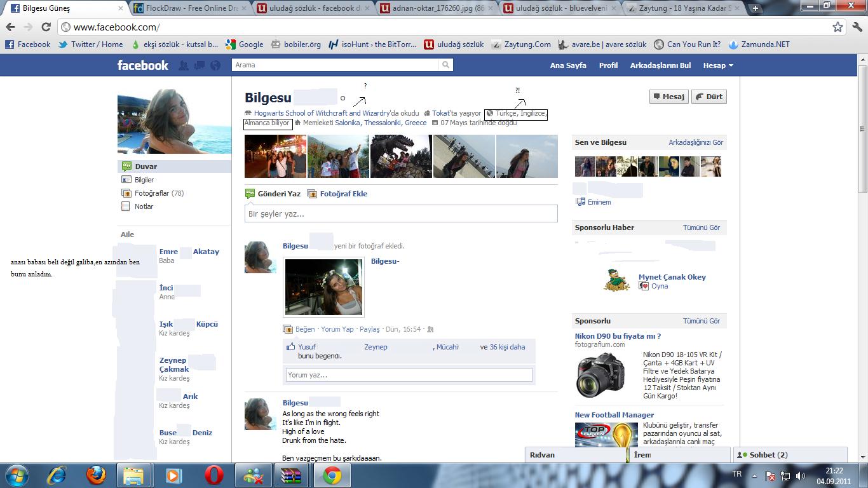The height and width of the screenshot is (488, 868).
Task: Select Bilgiler in left sidebar
Action: [144, 180]
